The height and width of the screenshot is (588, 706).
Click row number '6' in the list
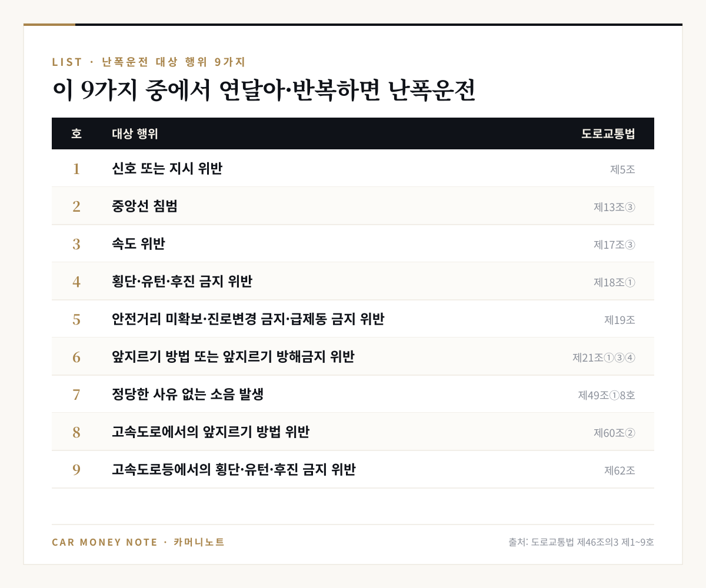[76, 357]
